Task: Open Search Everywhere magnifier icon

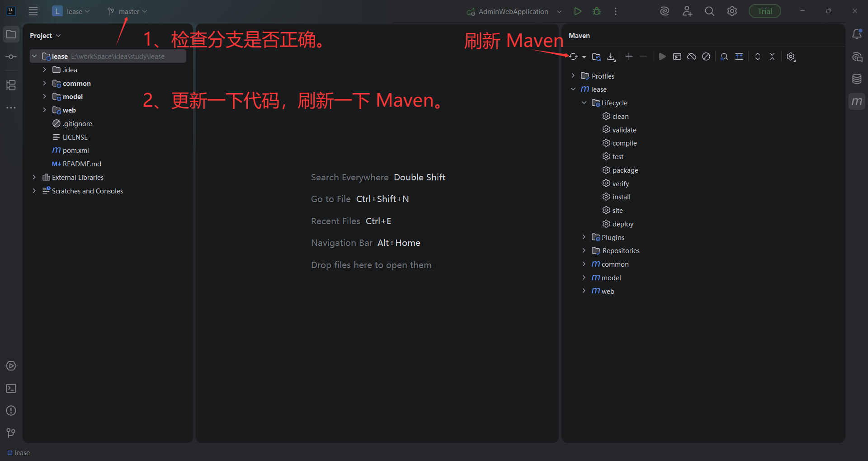Action: coord(709,11)
